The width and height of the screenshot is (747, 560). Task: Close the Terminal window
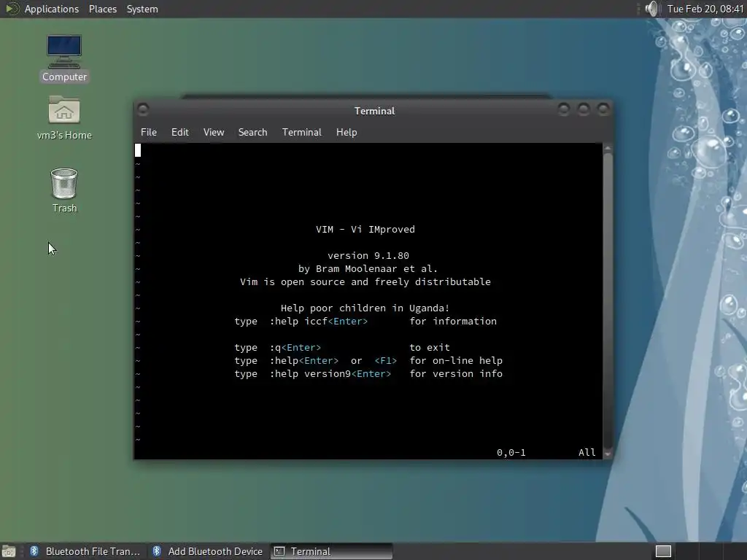point(603,110)
